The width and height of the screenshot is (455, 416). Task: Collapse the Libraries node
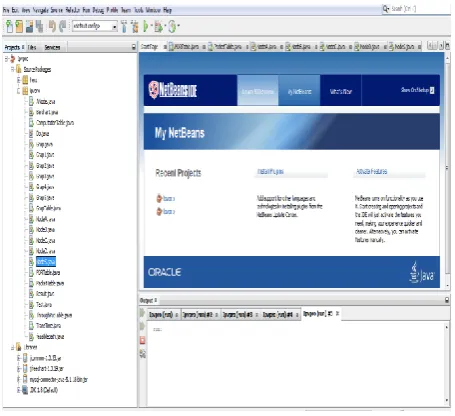pyautogui.click(x=13, y=347)
